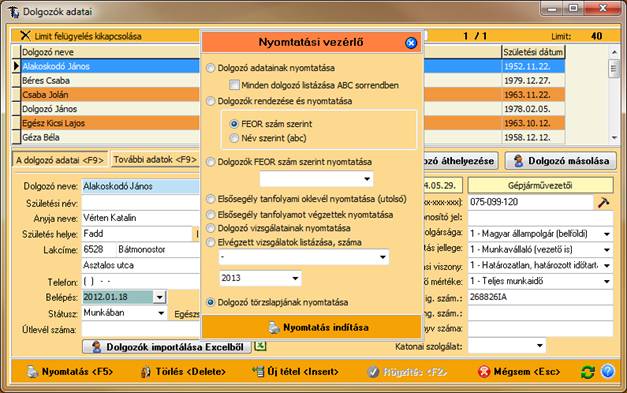Switch to A dolgozó adatai <F9> tab
Image resolution: width=627 pixels, height=393 pixels.
[x=60, y=160]
